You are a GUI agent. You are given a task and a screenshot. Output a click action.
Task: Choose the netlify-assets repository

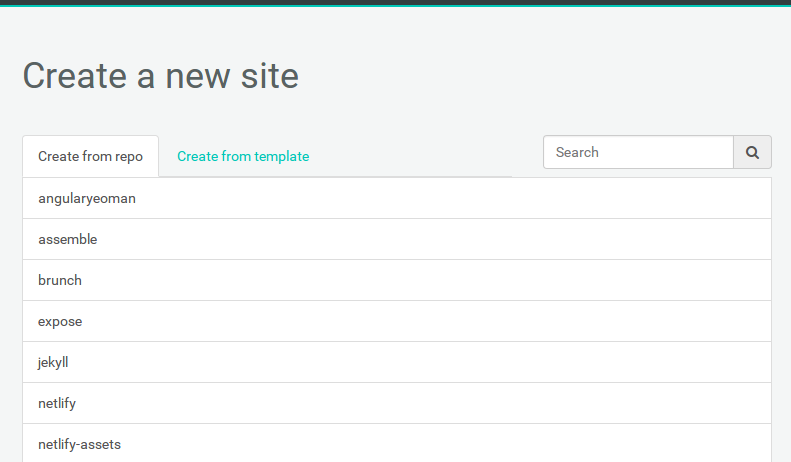(x=397, y=443)
